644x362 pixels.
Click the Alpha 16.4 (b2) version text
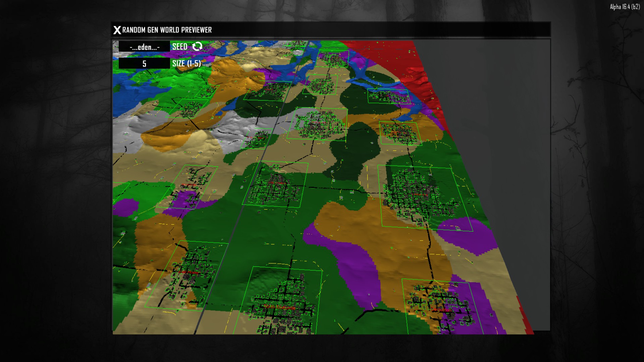point(625,7)
